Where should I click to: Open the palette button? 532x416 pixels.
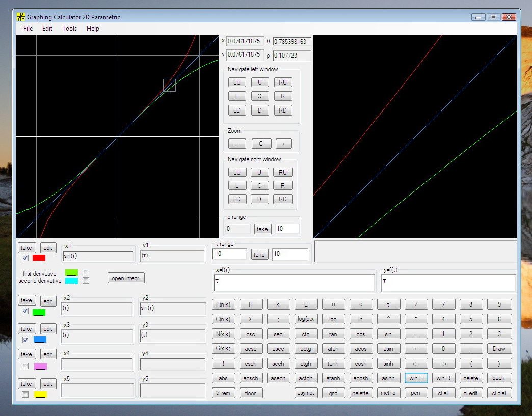361,393
